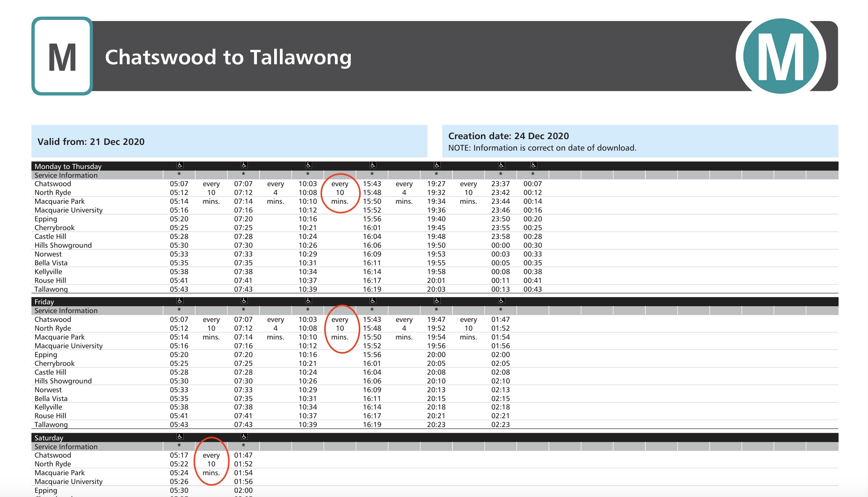Click the 'Monday to Thursday' section header
868x497 pixels.
tap(68, 166)
